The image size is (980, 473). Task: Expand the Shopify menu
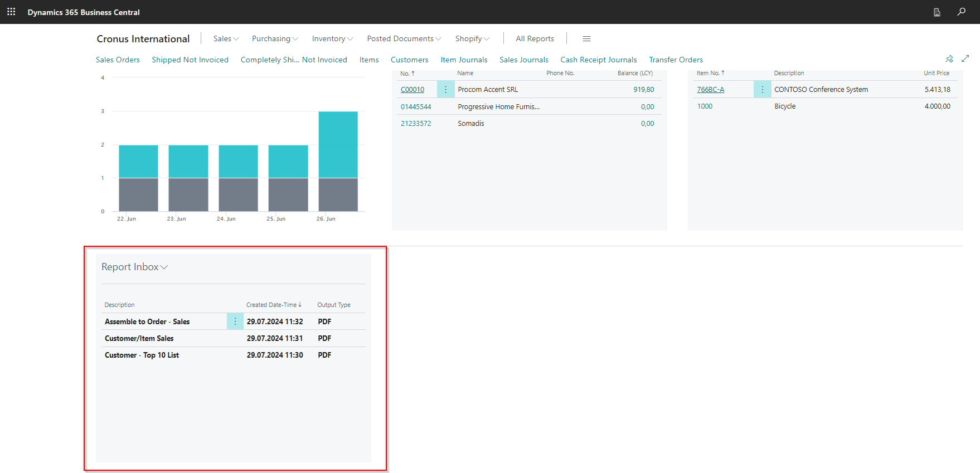click(472, 38)
